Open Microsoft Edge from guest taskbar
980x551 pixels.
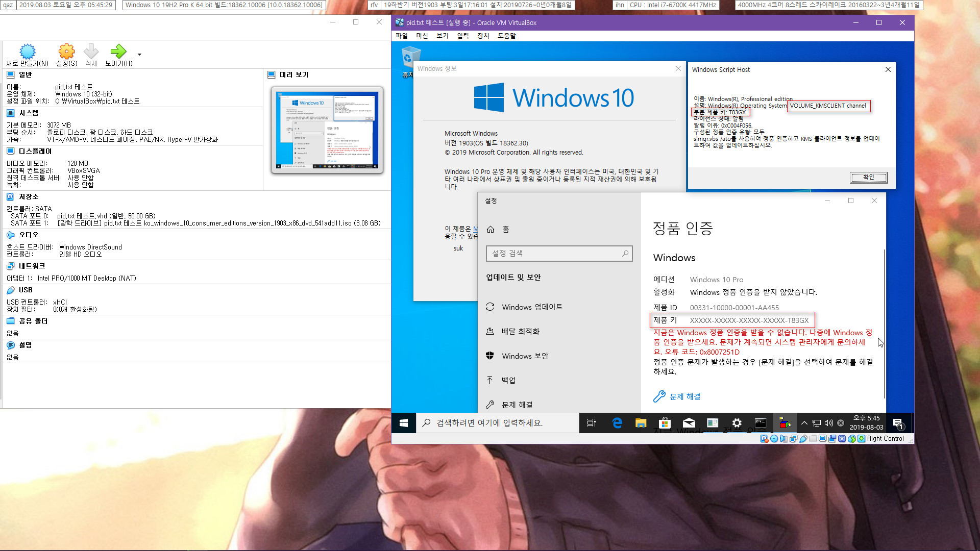(x=617, y=423)
